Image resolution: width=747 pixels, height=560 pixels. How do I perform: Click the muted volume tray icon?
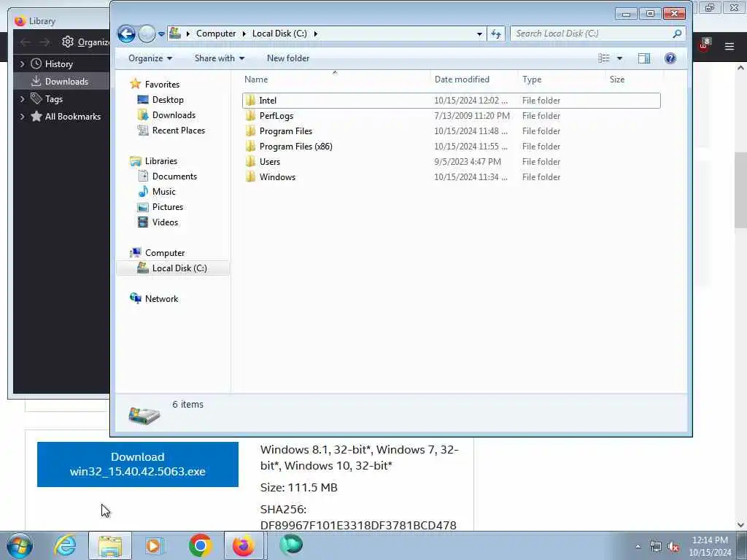673,547
